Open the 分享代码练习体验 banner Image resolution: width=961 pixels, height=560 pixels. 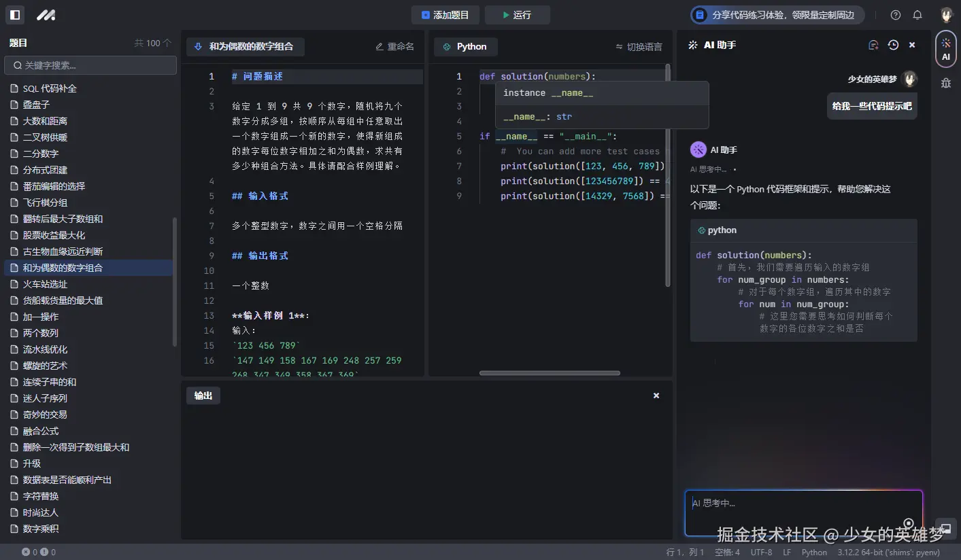(x=777, y=15)
